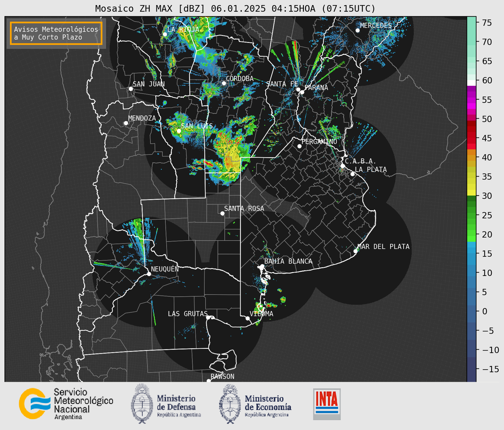The height and width of the screenshot is (430, 504).
Task: Click the SANTA ROSA label on the map
Action: point(244,208)
